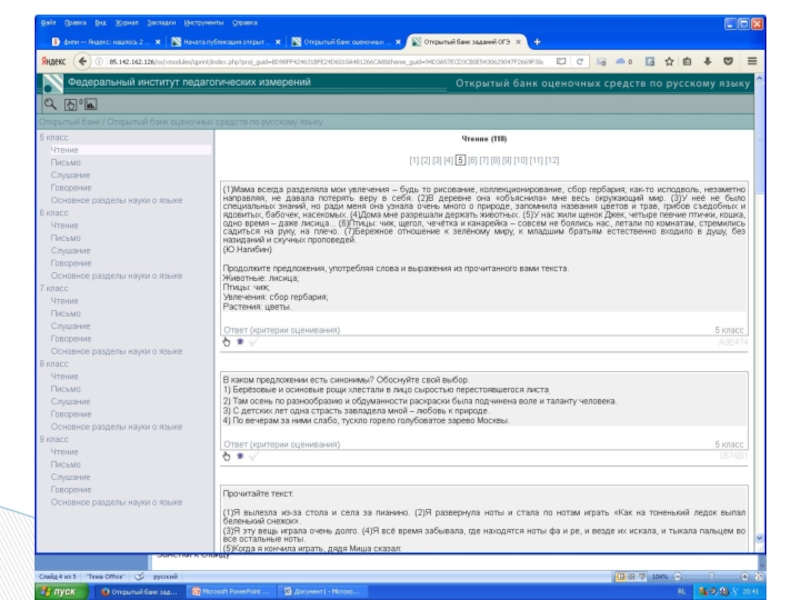Open a new browser tab with plus
This screenshot has width=800, height=600.
click(x=537, y=42)
